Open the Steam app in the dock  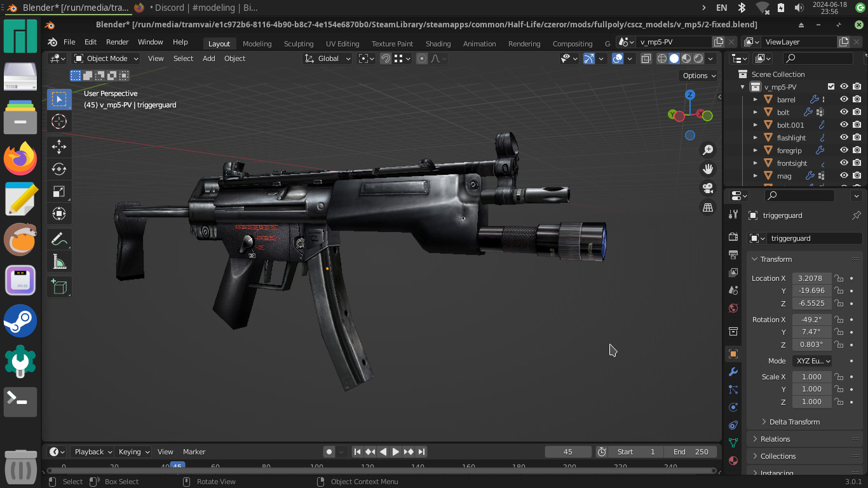click(20, 320)
